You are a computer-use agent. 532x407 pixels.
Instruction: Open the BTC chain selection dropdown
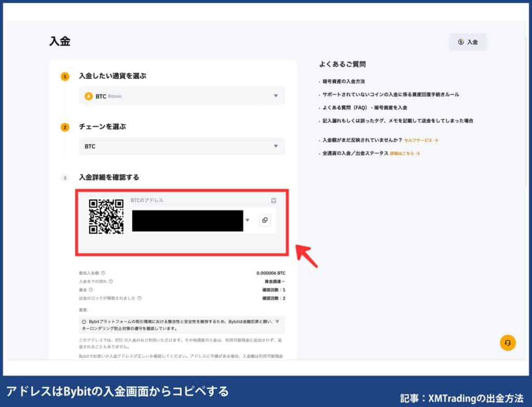coord(182,146)
